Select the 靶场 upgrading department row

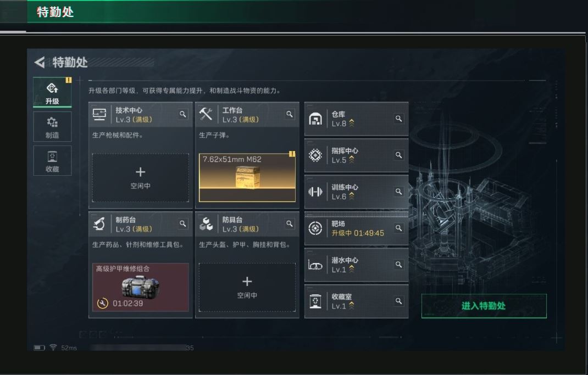pos(356,228)
